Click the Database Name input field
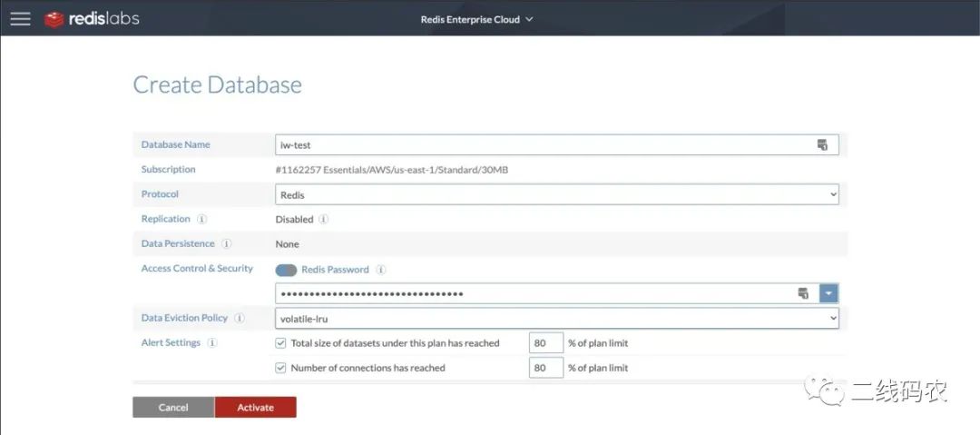Screen dimensions: 980x435 (557, 144)
